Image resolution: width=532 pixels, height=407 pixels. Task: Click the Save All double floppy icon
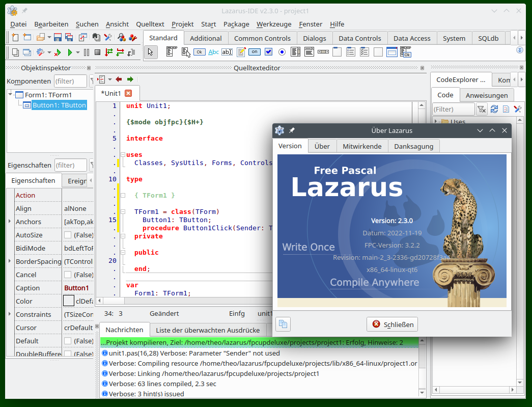(69, 37)
